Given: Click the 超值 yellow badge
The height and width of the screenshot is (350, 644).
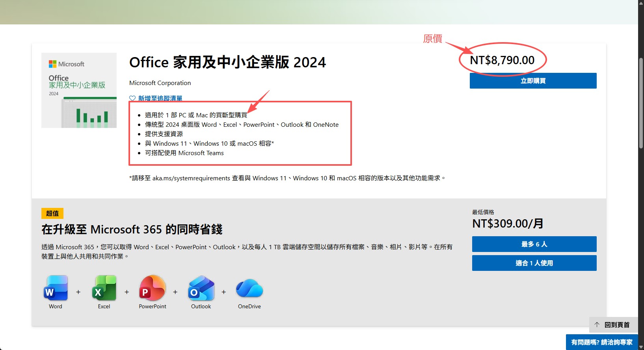Looking at the screenshot, I should point(52,213).
